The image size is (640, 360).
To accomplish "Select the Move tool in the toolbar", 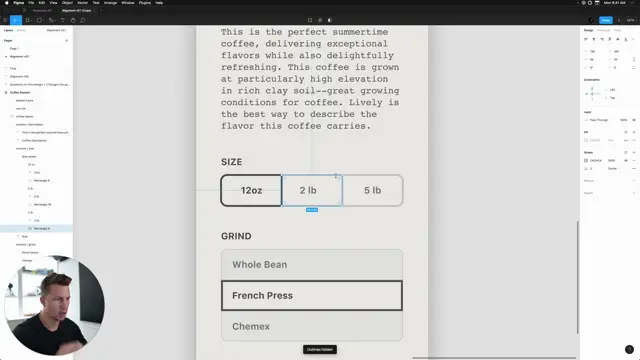I will (15, 20).
